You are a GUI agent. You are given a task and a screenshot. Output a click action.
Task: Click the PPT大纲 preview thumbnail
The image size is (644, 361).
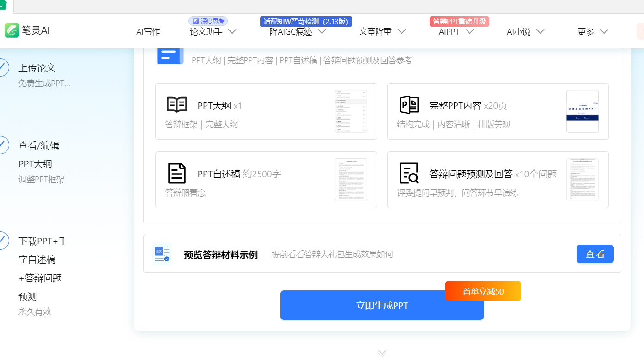tap(351, 111)
